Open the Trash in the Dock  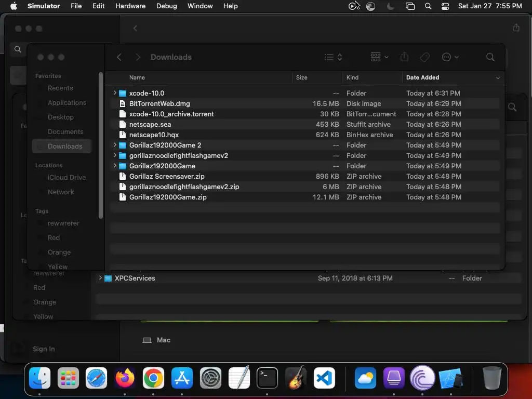(492, 378)
